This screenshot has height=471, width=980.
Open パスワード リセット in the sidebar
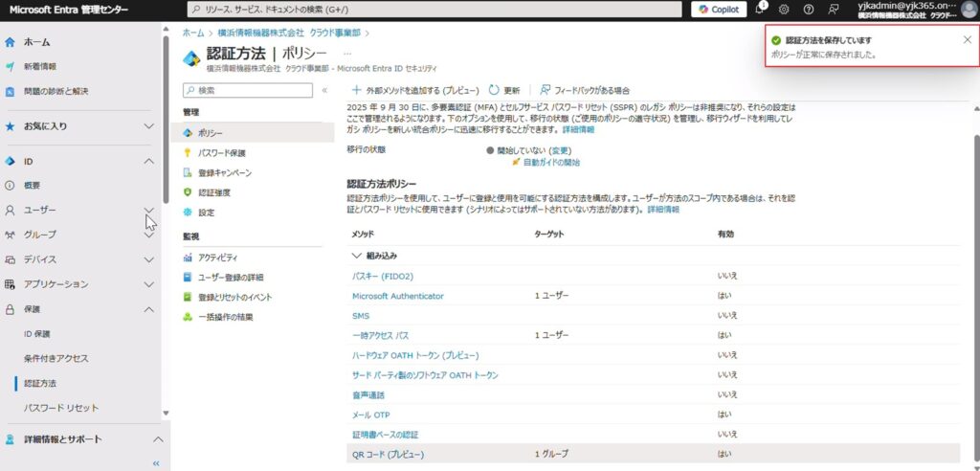click(x=61, y=408)
